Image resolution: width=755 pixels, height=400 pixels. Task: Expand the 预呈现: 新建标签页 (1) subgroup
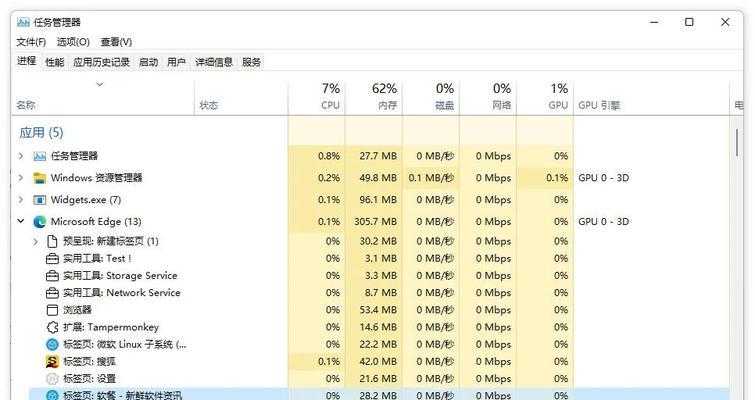pyautogui.click(x=36, y=242)
